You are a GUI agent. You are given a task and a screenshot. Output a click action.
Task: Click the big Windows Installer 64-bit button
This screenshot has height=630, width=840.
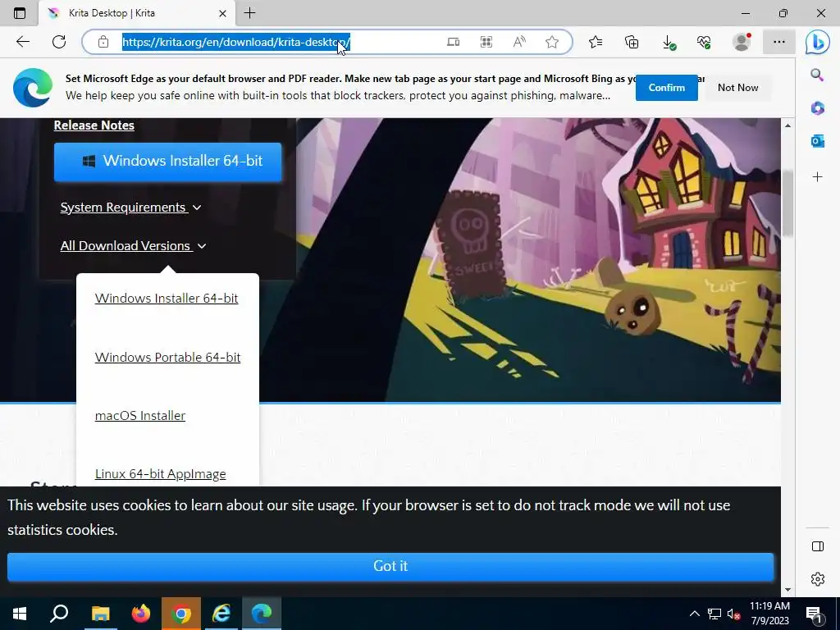click(x=167, y=162)
